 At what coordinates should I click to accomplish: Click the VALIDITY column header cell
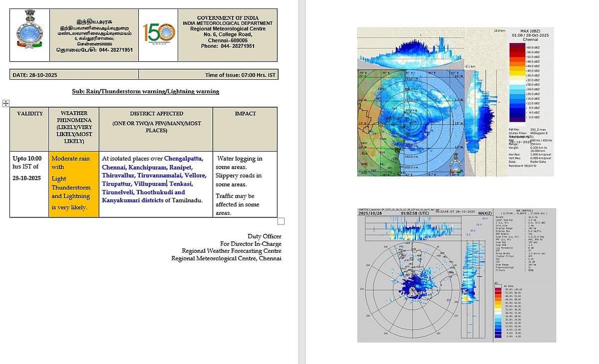coord(29,114)
